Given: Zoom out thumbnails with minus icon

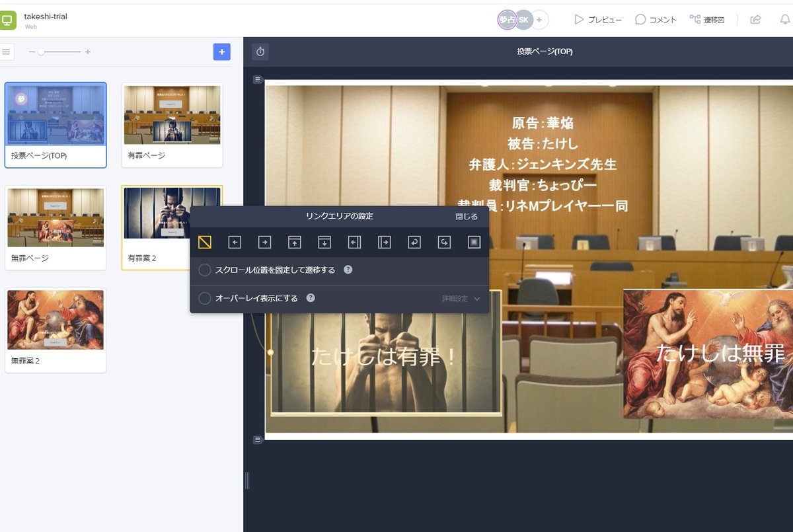Looking at the screenshot, I should point(32,52).
